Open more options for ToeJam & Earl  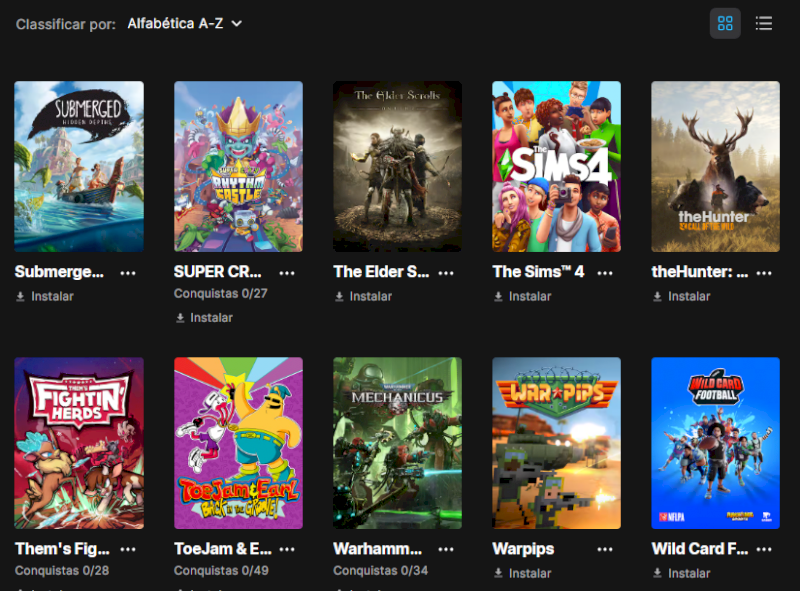tap(287, 549)
